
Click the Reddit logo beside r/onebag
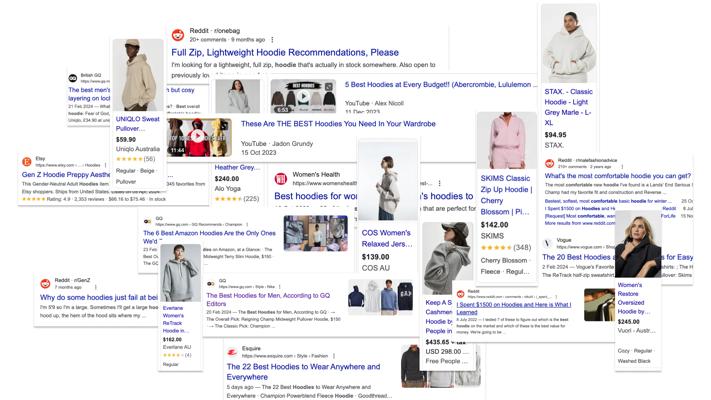(x=178, y=35)
